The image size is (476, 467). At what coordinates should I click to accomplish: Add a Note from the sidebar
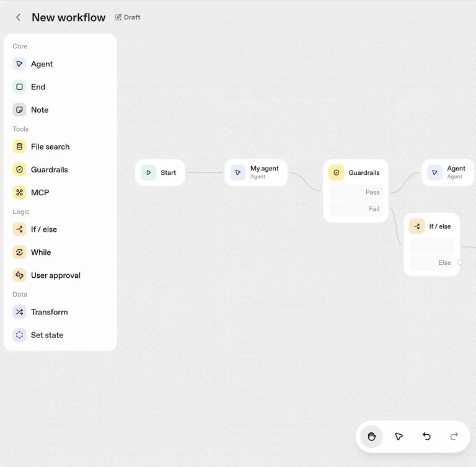[x=60, y=110]
